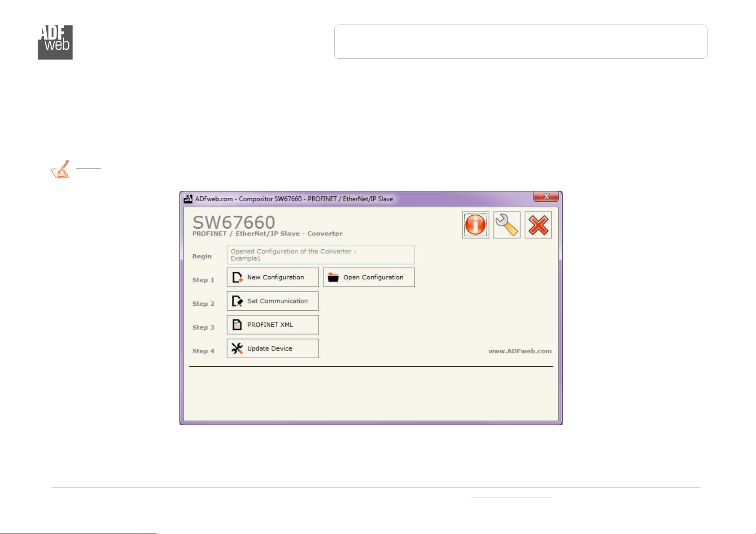Viewport: 756px width, 534px height.
Task: Close the Compositor SW67660 window
Action: click(546, 196)
